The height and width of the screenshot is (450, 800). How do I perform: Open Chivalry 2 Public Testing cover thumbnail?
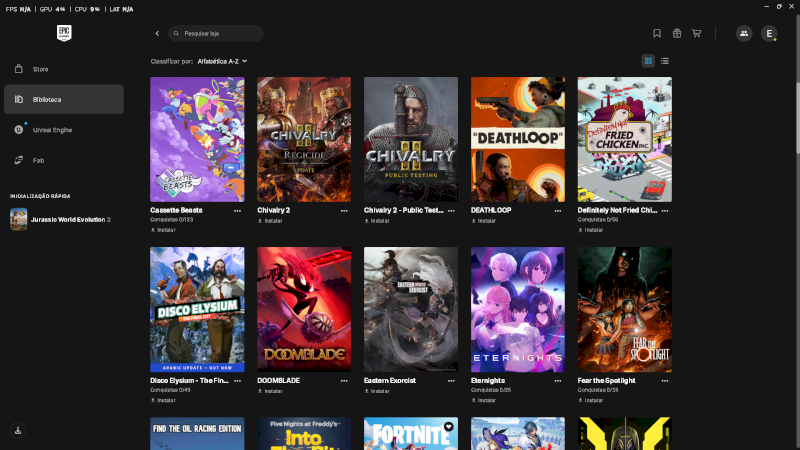pos(411,139)
